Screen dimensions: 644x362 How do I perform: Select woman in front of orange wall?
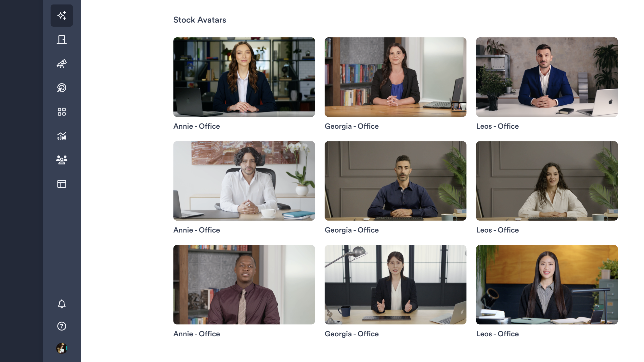(x=547, y=285)
